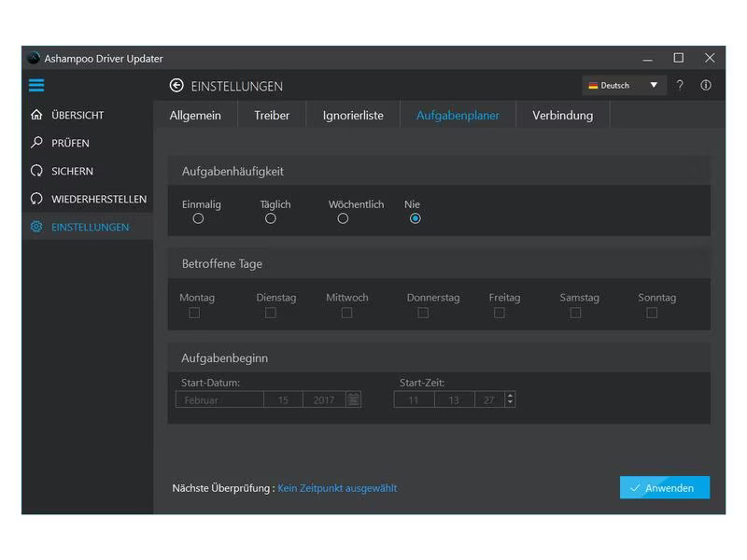
Task: Select the Täglich frequency radio button
Action: [x=271, y=218]
